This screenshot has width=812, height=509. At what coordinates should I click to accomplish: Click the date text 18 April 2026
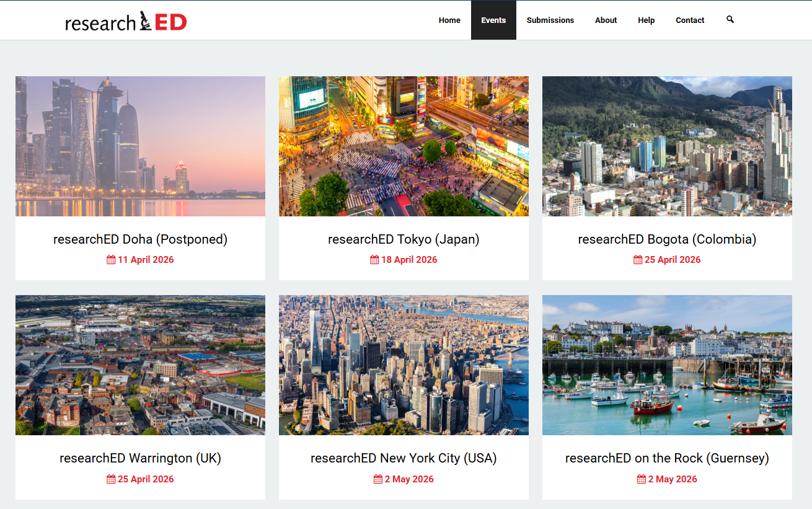[x=409, y=260]
